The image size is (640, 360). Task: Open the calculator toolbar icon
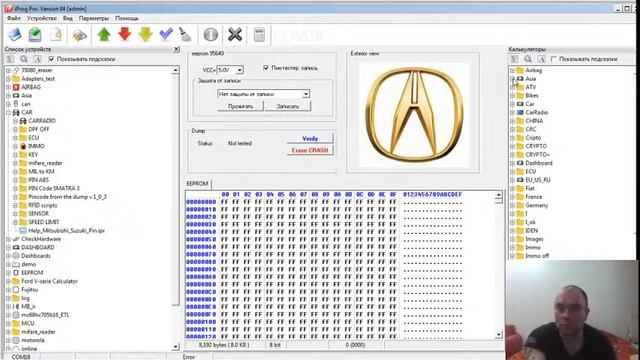(259, 35)
